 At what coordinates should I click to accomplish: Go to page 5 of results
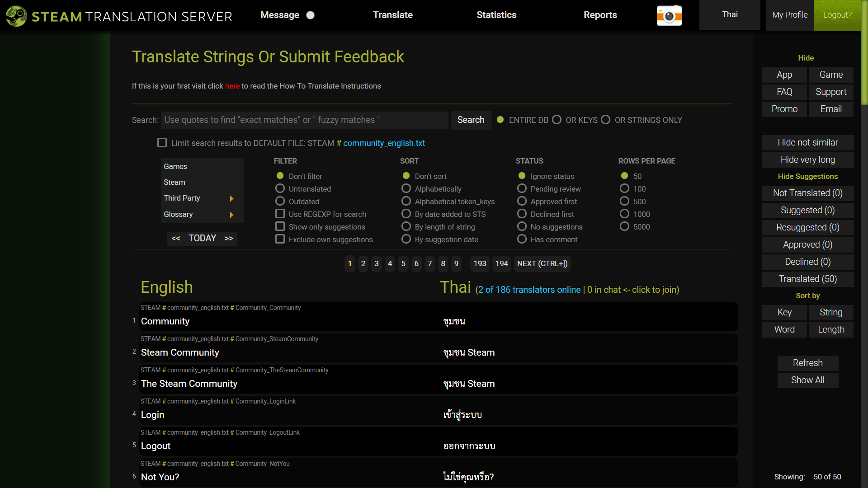[403, 263]
